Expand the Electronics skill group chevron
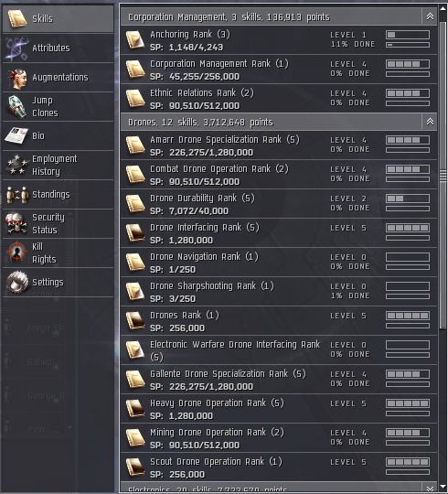 point(430,489)
